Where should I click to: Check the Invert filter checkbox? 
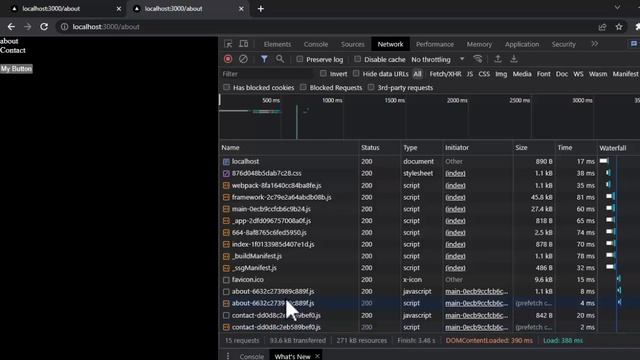[323, 73]
